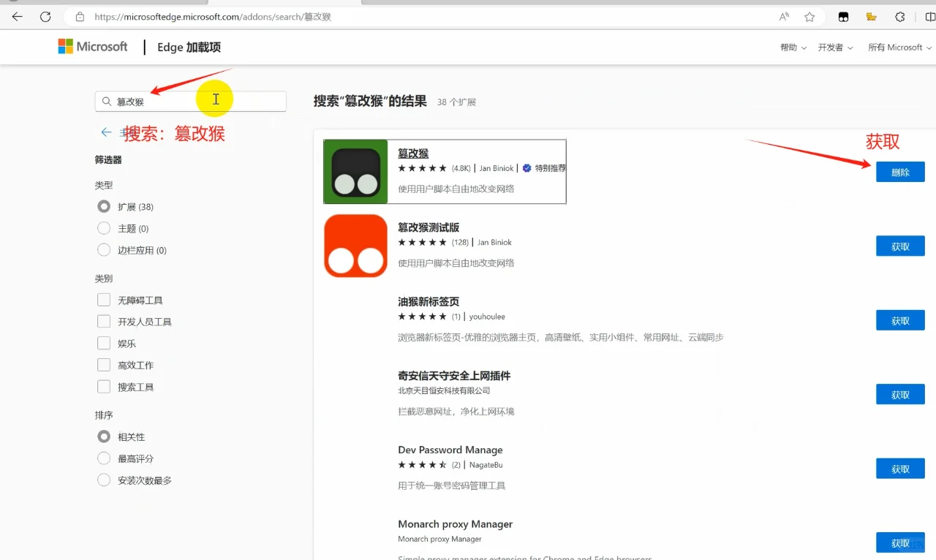Open the 开发者 dropdown menu
The height and width of the screenshot is (560, 936).
coord(834,47)
